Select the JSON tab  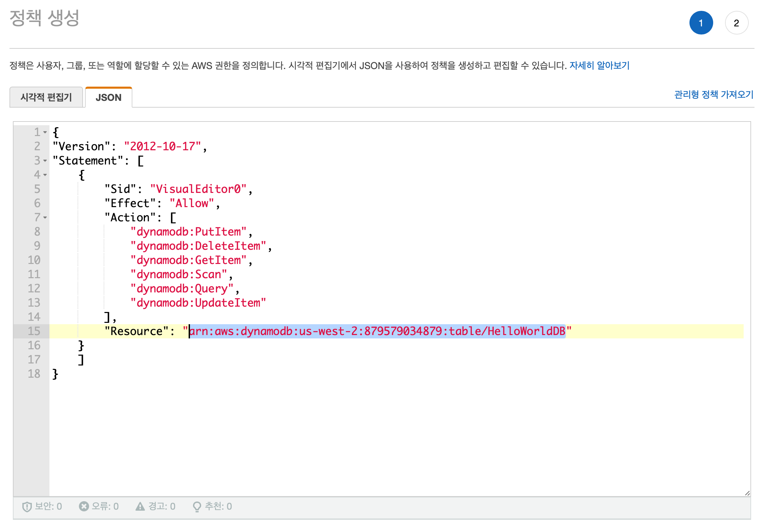click(x=108, y=97)
